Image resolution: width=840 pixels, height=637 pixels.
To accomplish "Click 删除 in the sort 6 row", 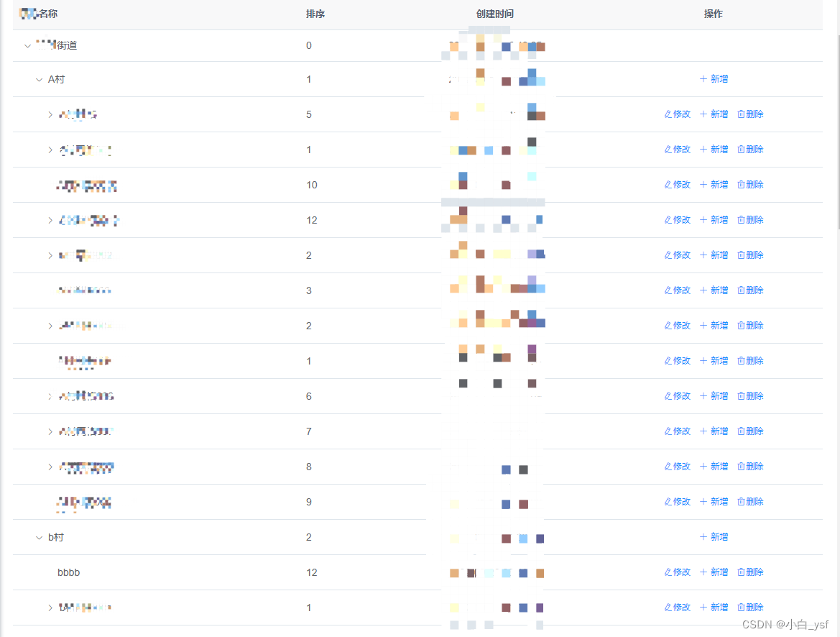I will tap(750, 395).
